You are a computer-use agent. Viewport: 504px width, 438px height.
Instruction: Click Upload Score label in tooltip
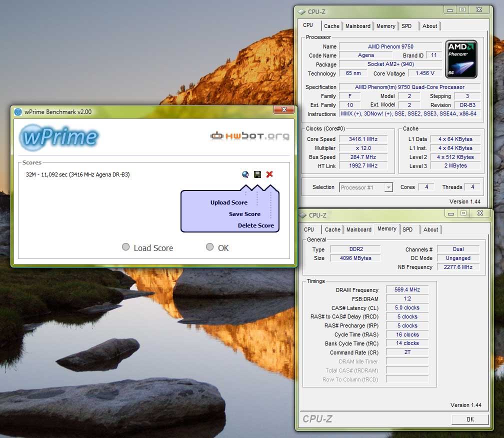(x=229, y=202)
